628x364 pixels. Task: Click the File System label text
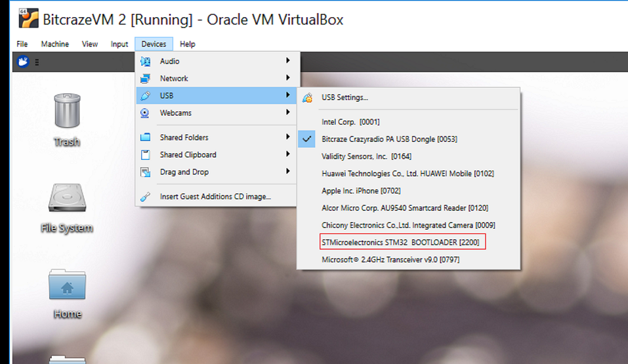[x=67, y=228]
